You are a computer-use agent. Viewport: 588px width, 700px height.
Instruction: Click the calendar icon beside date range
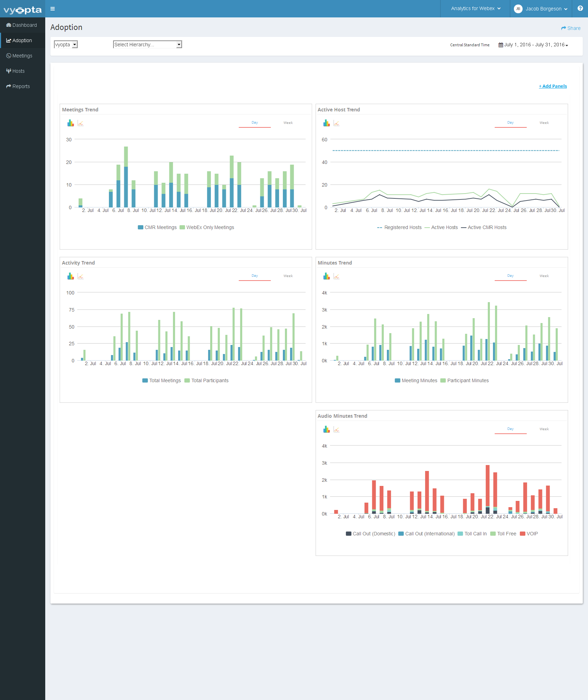tap(501, 45)
